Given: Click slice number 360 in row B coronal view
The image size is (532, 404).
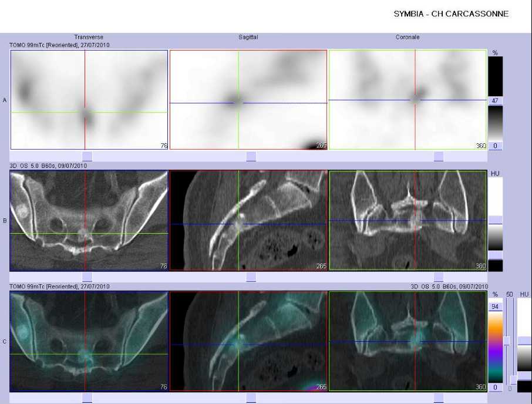Looking at the screenshot, I should [x=481, y=266].
